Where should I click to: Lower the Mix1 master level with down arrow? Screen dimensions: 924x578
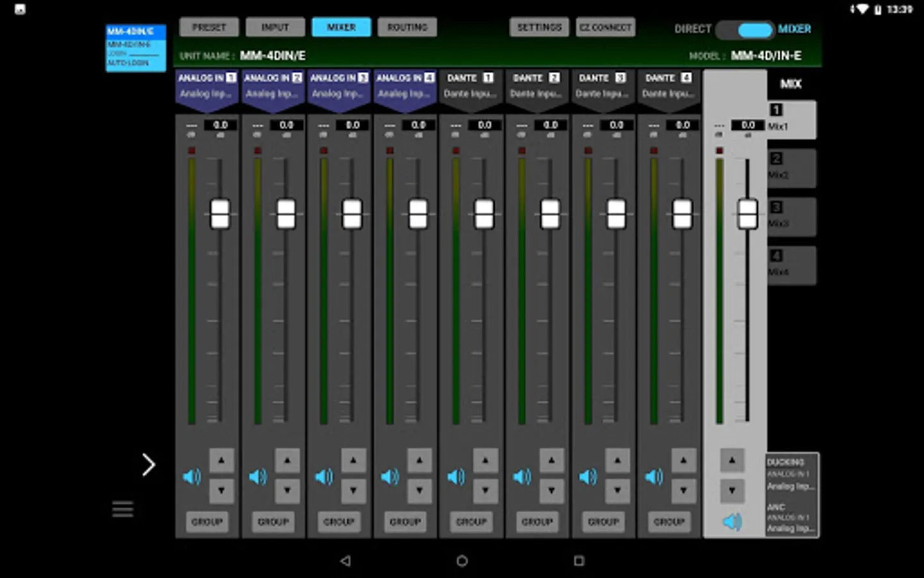click(x=732, y=491)
